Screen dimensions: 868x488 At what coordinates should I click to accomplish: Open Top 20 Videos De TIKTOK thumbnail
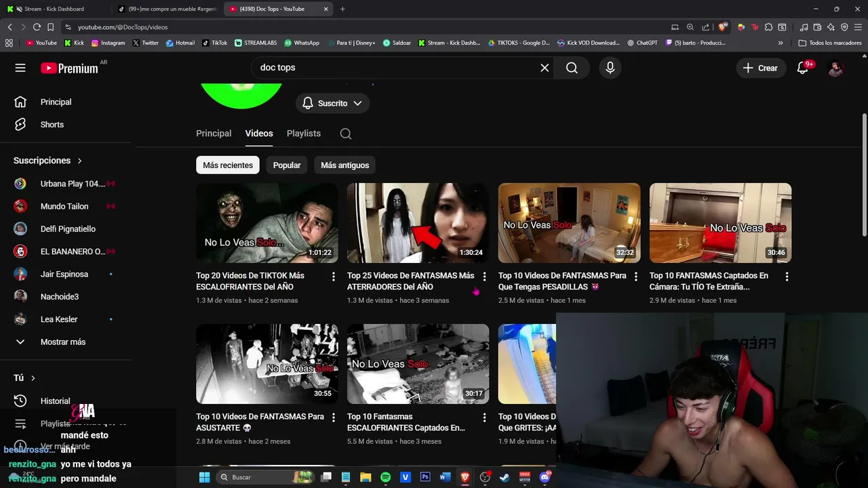(x=267, y=223)
